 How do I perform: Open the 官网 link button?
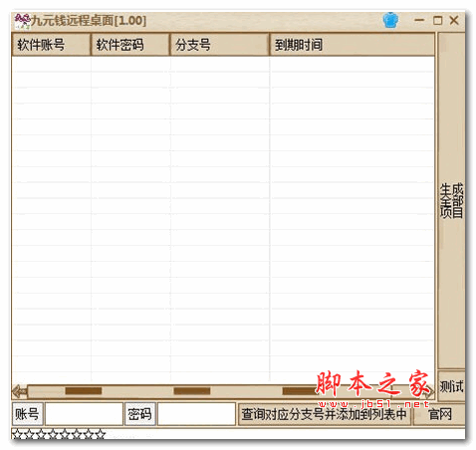click(439, 414)
